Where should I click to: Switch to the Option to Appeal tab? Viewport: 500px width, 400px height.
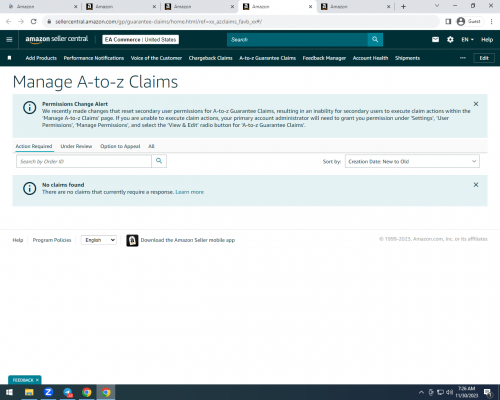point(120,146)
